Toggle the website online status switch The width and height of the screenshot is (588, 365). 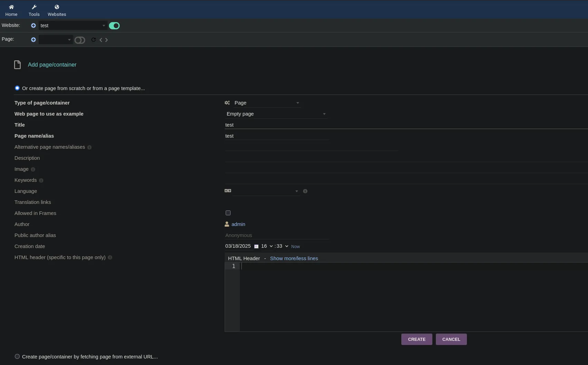tap(114, 26)
